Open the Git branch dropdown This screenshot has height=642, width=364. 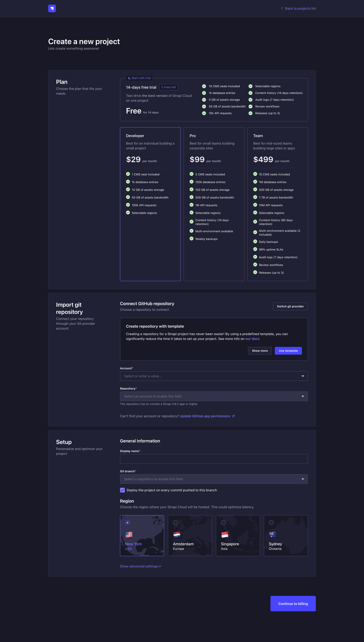coord(214,479)
